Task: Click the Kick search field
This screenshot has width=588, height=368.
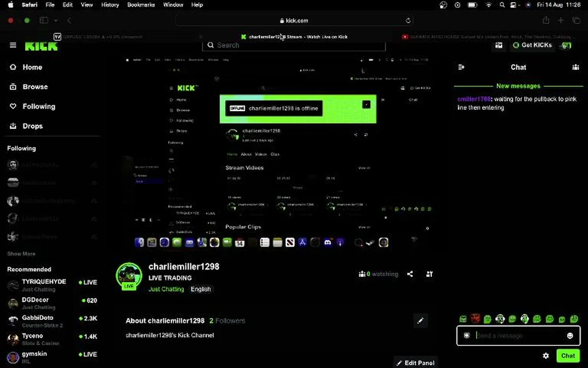Action: 294,45
